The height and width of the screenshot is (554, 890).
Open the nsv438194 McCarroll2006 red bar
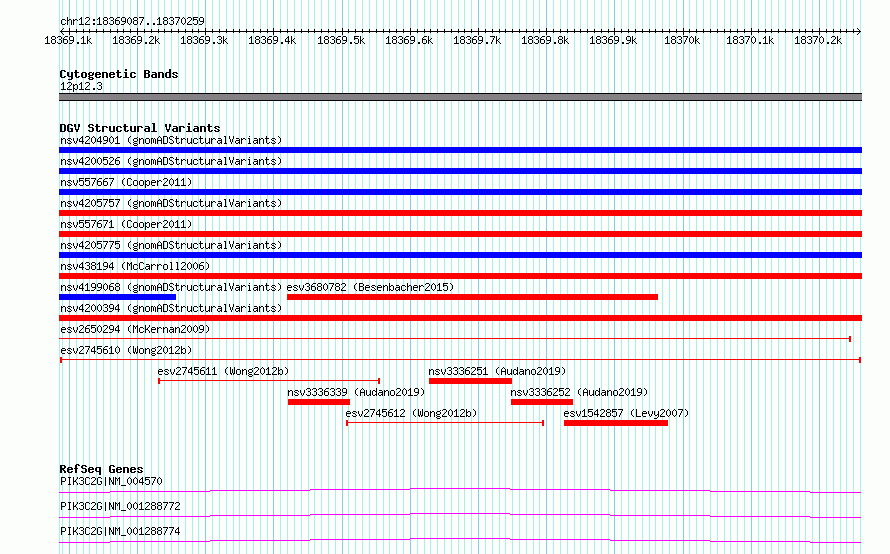coord(460,276)
